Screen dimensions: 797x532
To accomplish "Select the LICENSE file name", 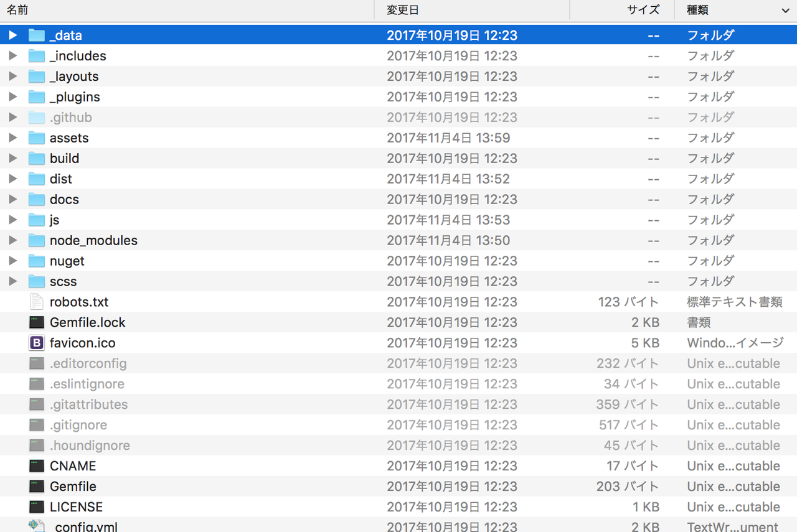I will 76,508.
